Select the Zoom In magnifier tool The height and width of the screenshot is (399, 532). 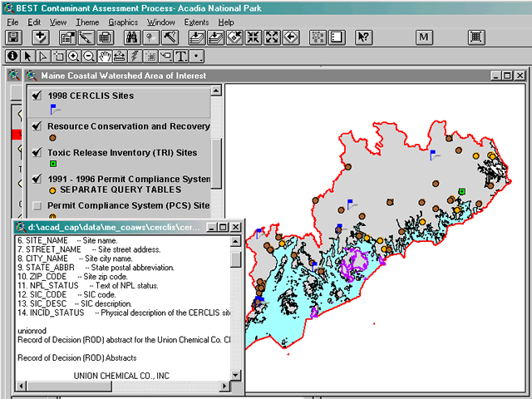(x=74, y=56)
